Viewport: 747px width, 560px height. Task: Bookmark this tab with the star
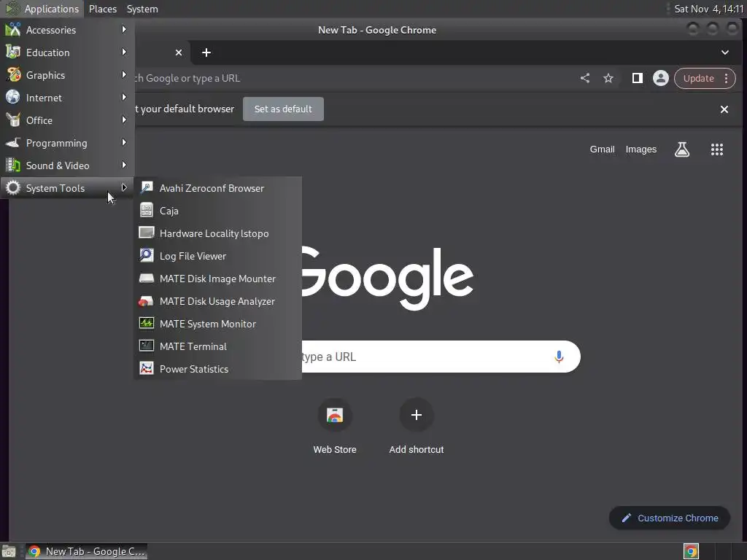coord(608,78)
